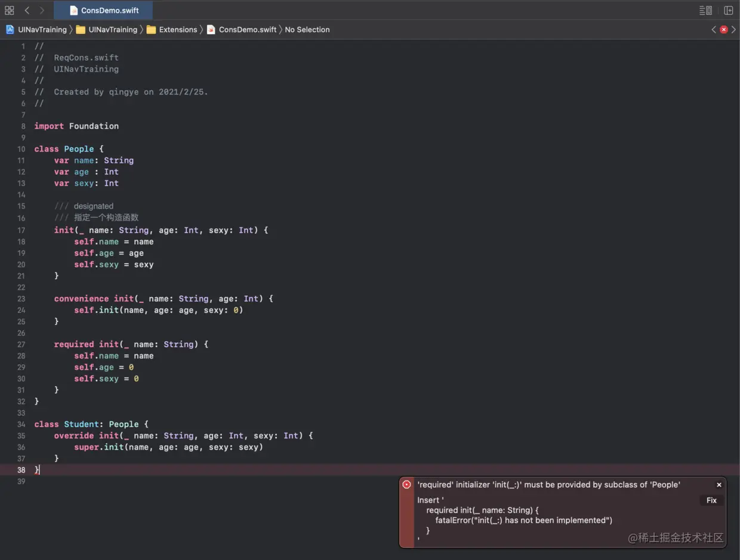Screen dimensions: 740x560
Task: Click the 'convenience init' declaration
Action: [164, 298]
